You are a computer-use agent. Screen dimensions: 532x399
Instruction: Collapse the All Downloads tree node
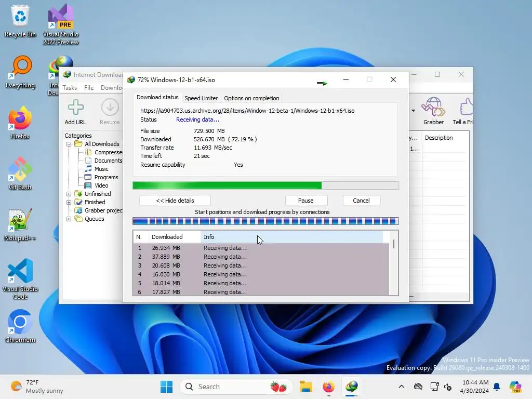coord(69,144)
